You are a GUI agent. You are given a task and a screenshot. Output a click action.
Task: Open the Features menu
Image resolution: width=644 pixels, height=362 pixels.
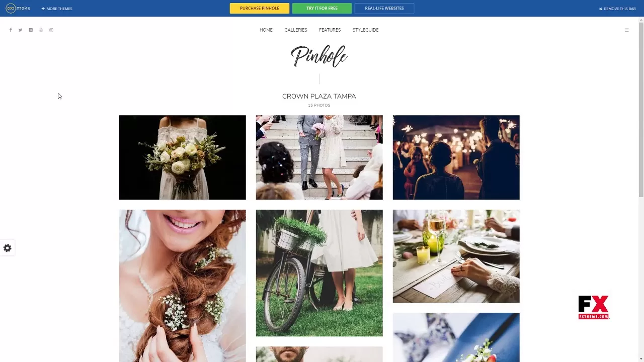[x=330, y=30]
